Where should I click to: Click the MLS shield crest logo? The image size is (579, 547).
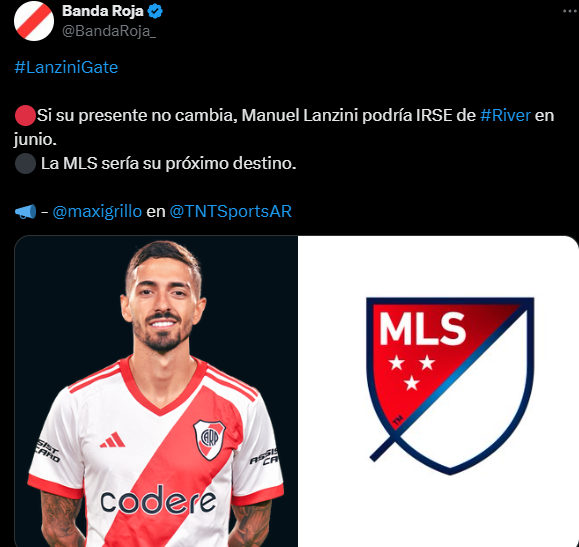pos(450,386)
